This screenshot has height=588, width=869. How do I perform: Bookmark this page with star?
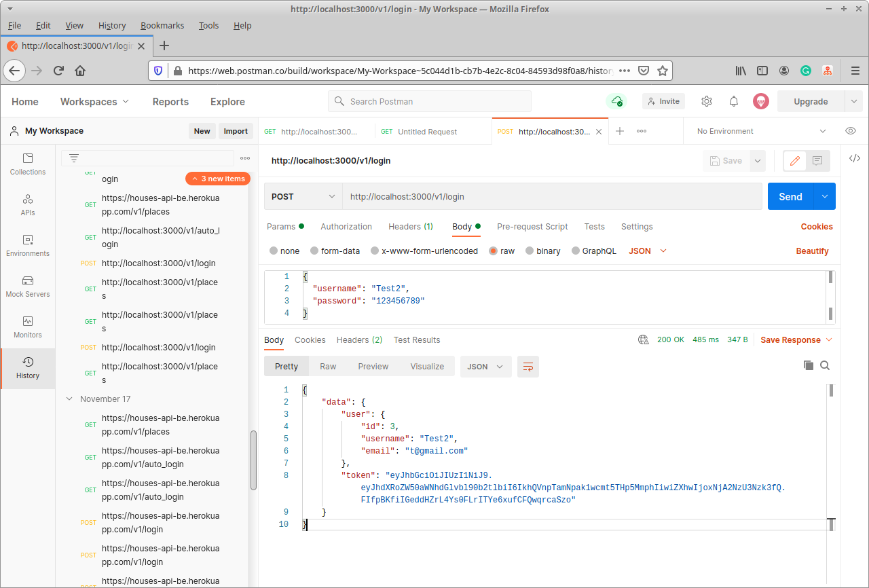(x=663, y=71)
